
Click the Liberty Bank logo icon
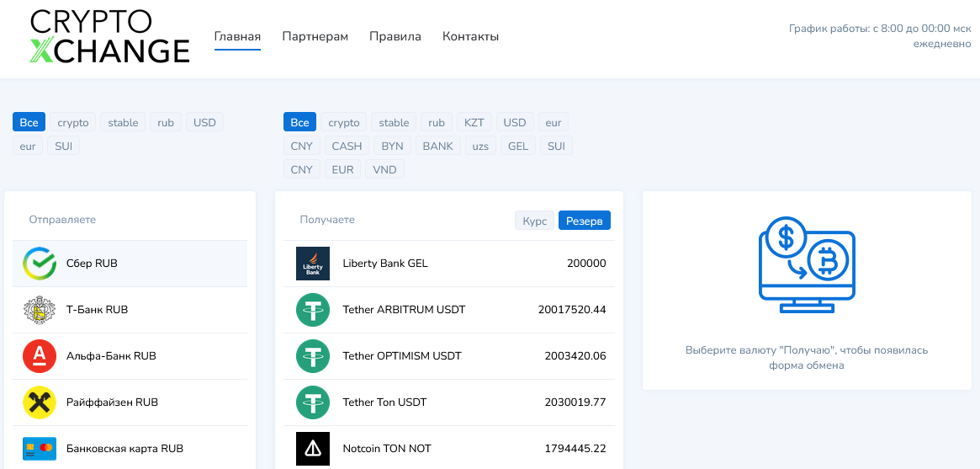click(312, 264)
